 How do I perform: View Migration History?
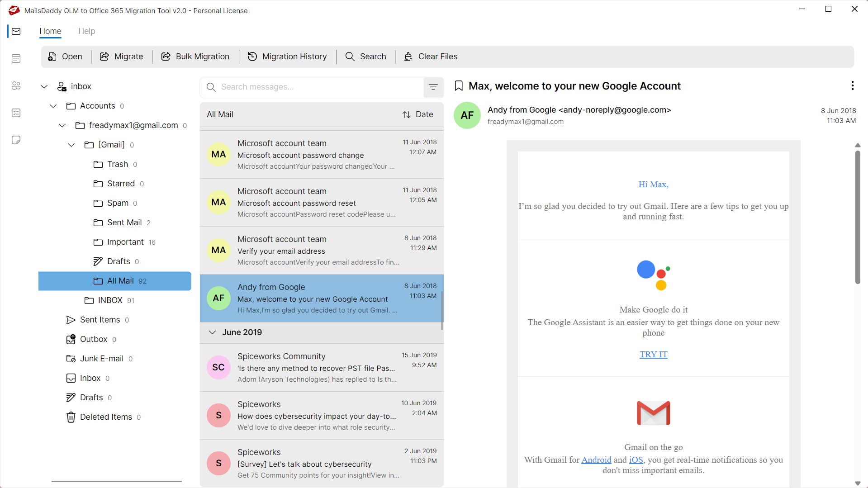pyautogui.click(x=287, y=57)
